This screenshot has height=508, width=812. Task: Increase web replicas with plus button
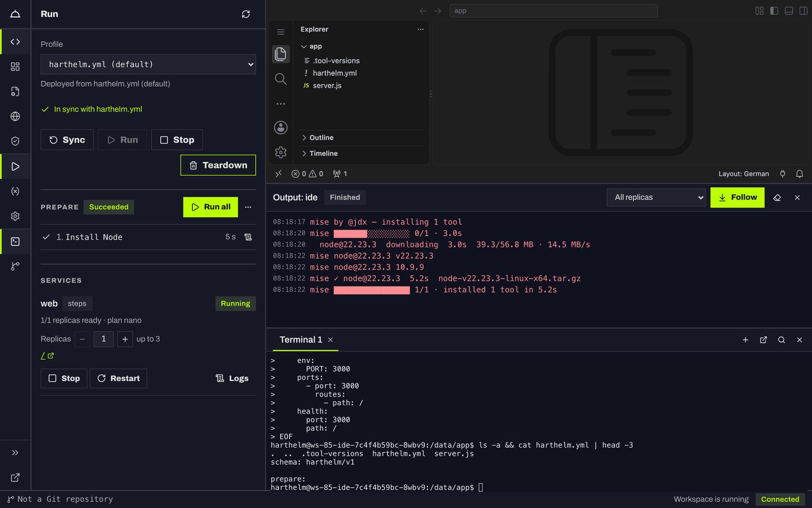point(125,339)
